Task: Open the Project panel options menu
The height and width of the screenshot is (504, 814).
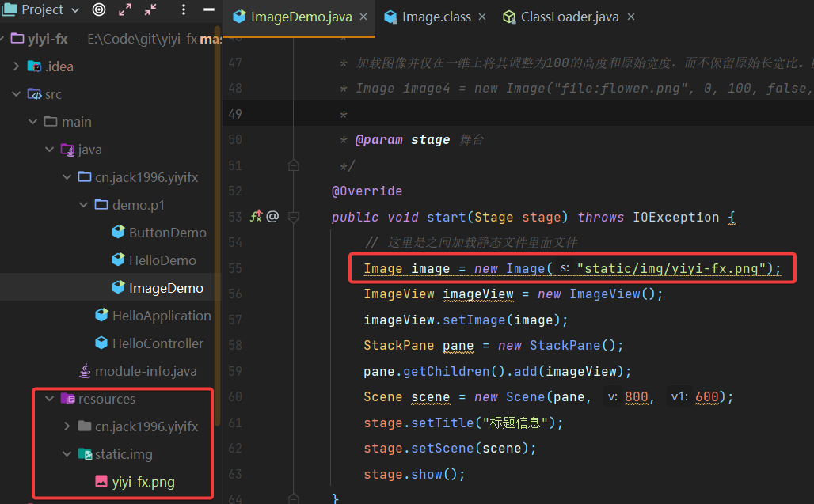Action: [183, 9]
